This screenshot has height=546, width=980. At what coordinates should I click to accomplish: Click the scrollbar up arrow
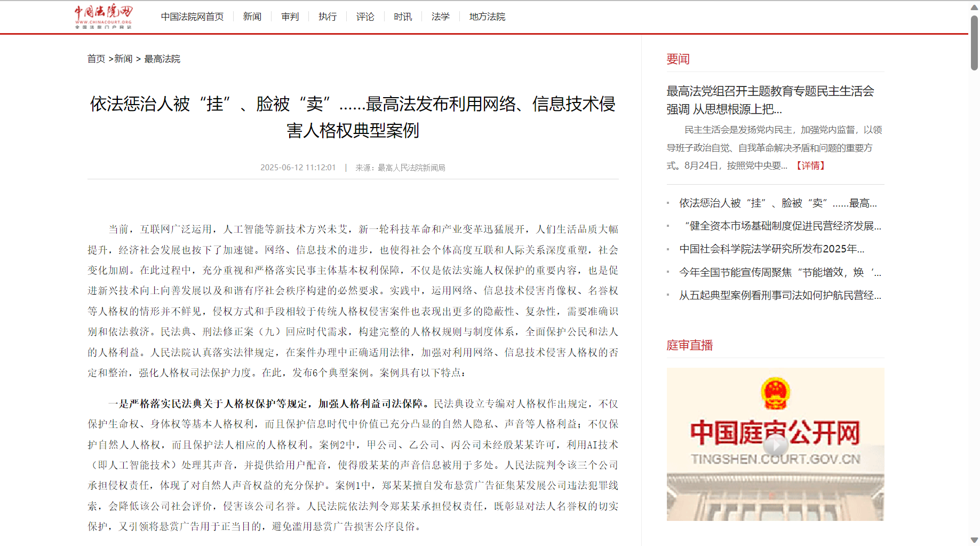[974, 7]
